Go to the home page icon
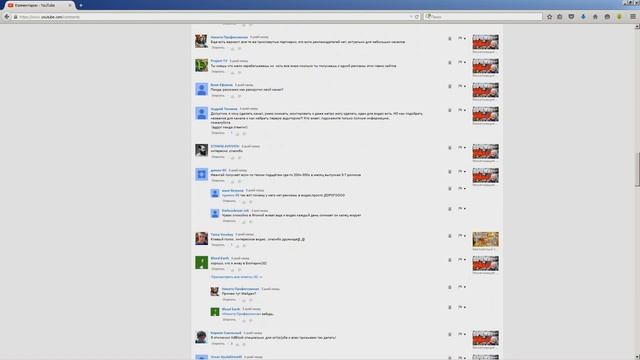The image size is (640, 360). pyautogui.click(x=595, y=17)
